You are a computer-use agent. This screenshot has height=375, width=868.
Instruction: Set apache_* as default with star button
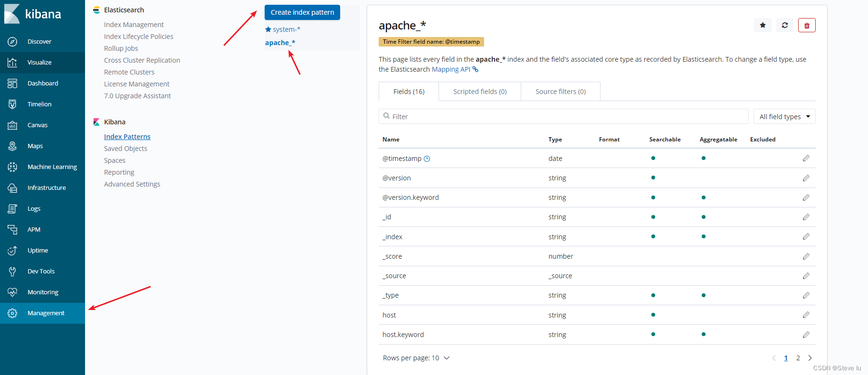pos(763,25)
